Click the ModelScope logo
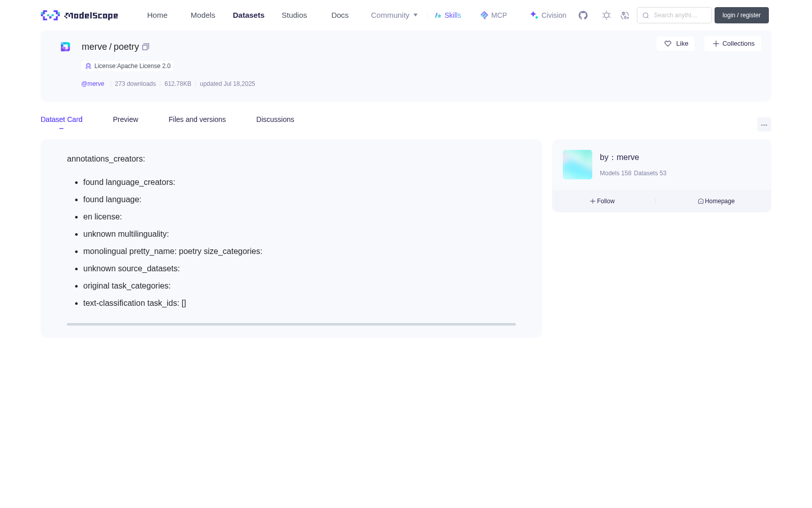The image size is (812, 508). [x=79, y=15]
